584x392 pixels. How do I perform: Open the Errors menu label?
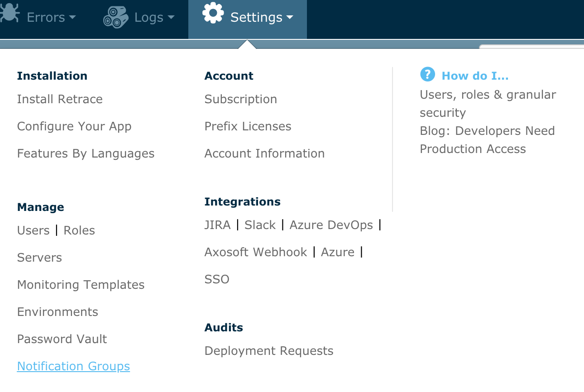pos(46,17)
